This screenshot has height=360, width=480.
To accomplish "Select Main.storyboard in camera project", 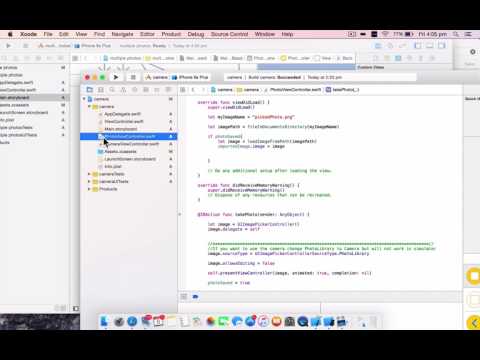I will [129, 129].
